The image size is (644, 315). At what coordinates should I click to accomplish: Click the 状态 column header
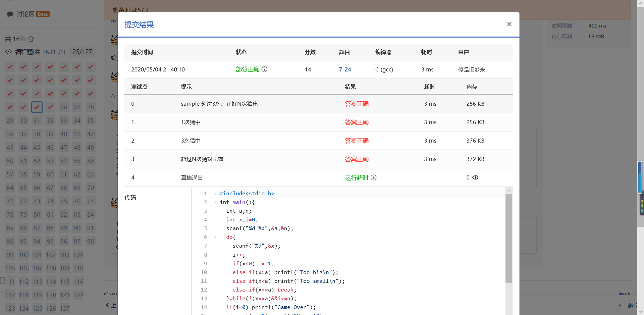tap(241, 52)
